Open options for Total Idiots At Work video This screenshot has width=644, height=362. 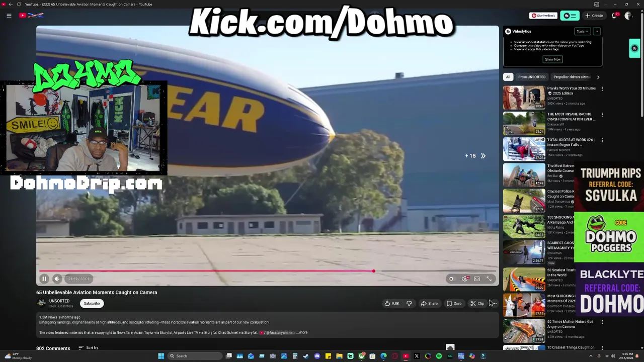coord(602,140)
